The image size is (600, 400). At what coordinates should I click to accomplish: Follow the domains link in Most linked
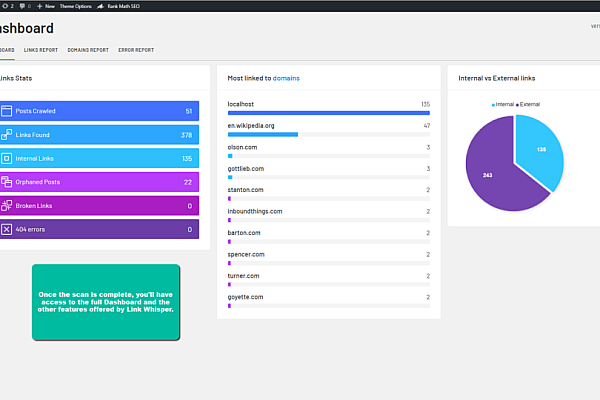(x=287, y=77)
